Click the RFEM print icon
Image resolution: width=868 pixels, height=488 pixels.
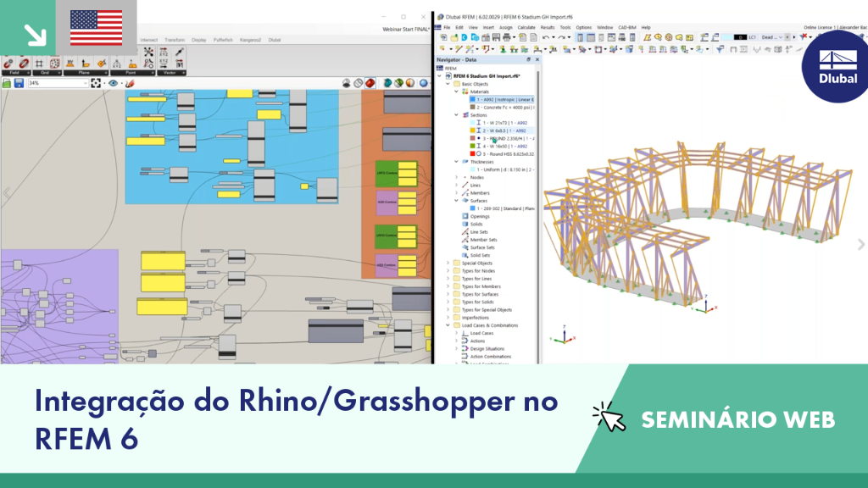pos(507,37)
